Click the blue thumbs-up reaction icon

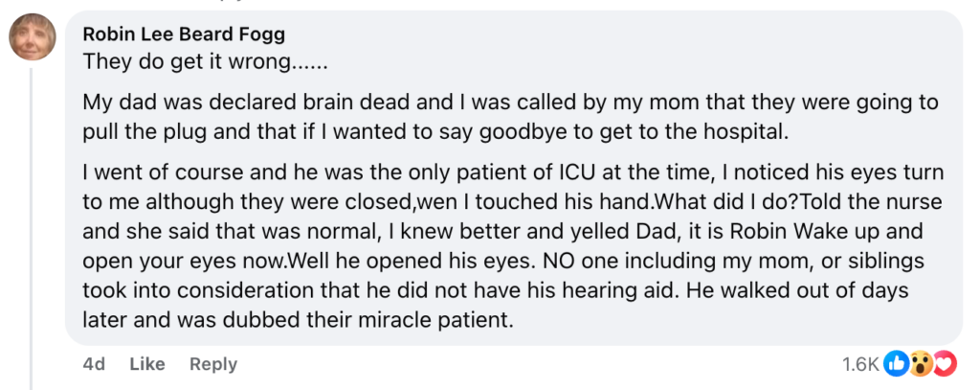coord(897,364)
